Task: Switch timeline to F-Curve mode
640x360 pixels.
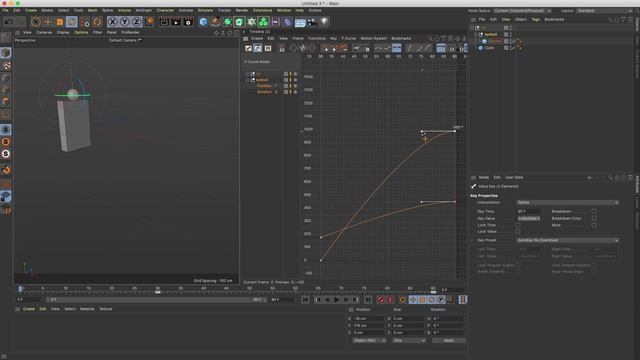Action: point(258,48)
